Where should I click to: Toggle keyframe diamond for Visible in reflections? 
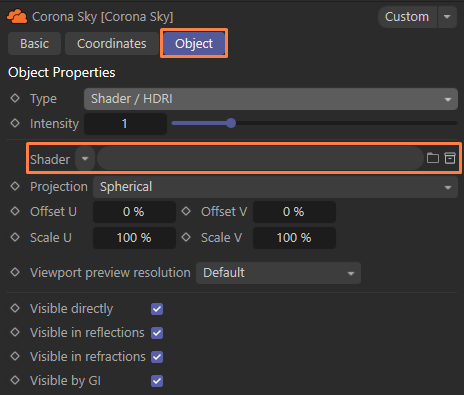[x=15, y=332]
